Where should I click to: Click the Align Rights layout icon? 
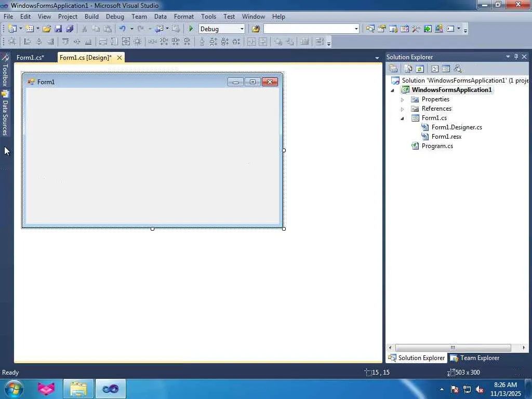(x=50, y=42)
